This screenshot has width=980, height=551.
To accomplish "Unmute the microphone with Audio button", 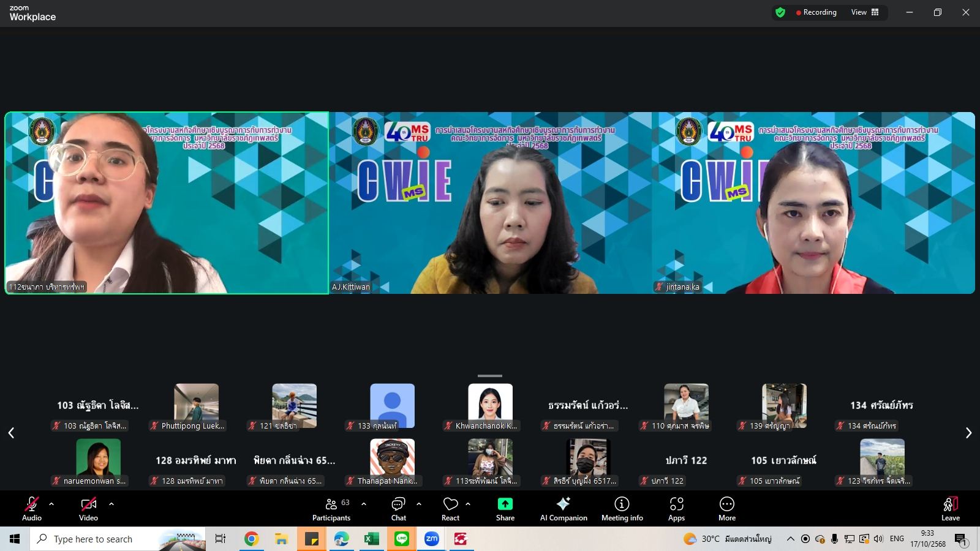I will [31, 508].
